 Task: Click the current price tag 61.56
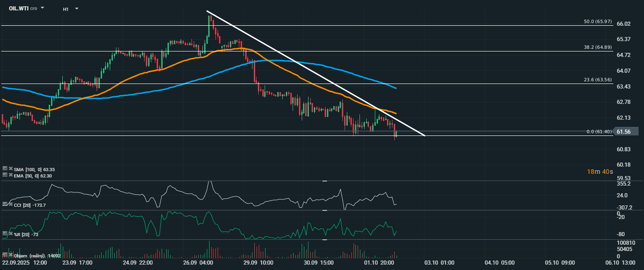[623, 132]
